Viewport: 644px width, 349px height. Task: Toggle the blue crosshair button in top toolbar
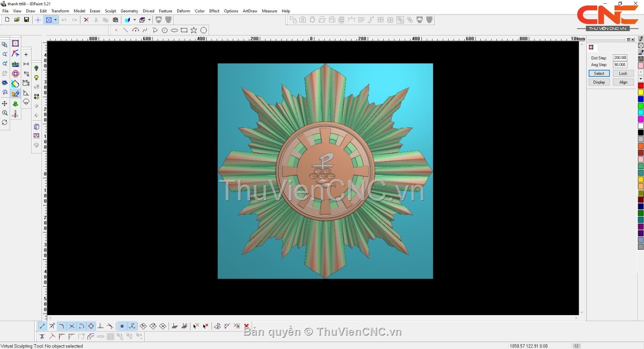pos(38,20)
